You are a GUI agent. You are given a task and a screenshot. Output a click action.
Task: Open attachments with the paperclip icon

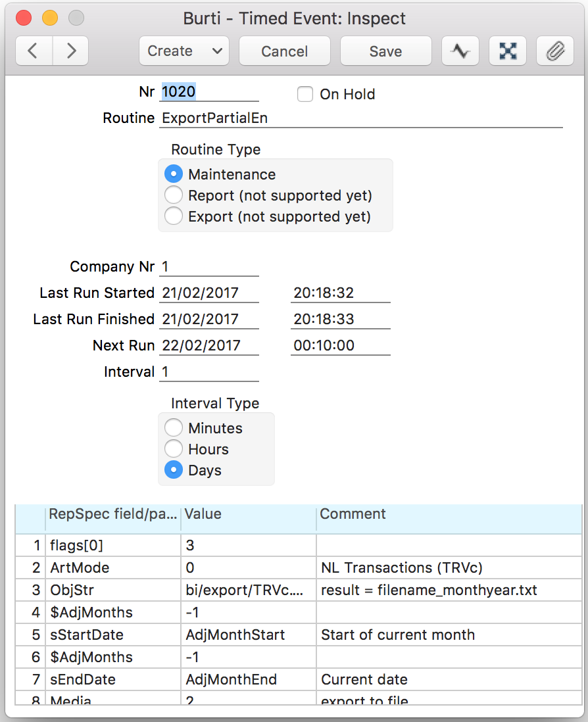[555, 51]
